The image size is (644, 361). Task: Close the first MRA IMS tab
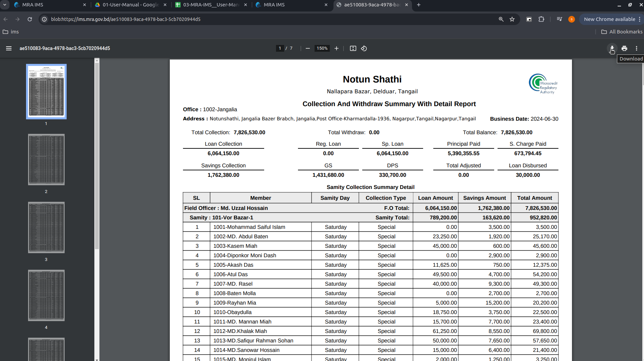[85, 5]
